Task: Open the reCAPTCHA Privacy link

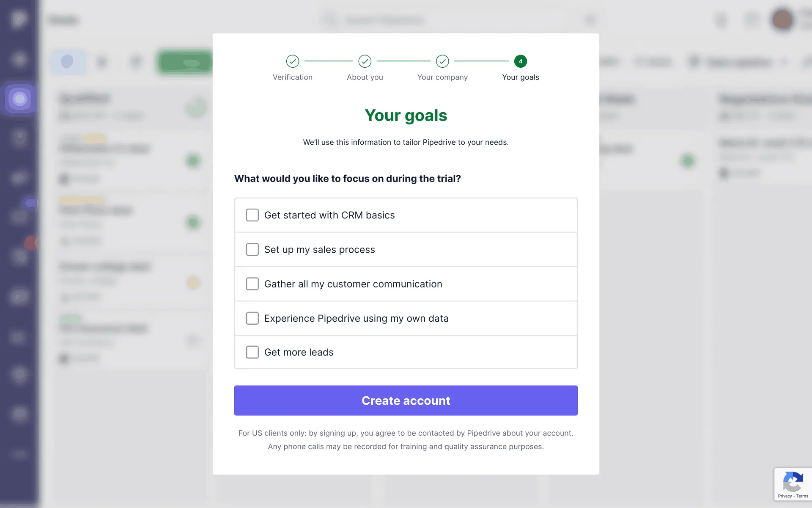Action: point(785,496)
